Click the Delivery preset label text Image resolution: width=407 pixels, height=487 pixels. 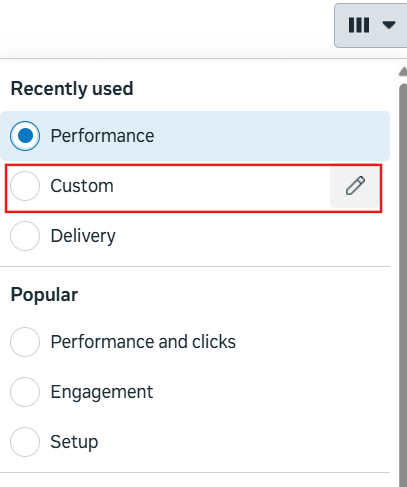coord(83,236)
